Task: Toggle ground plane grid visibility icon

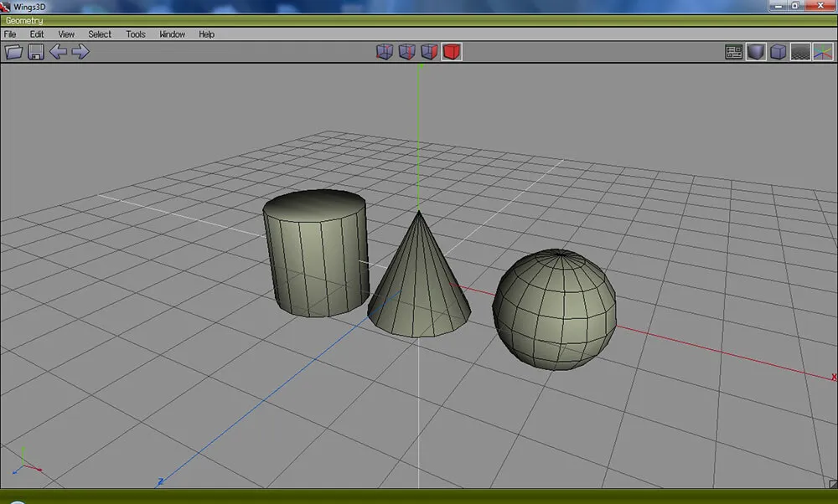Action: 800,52
